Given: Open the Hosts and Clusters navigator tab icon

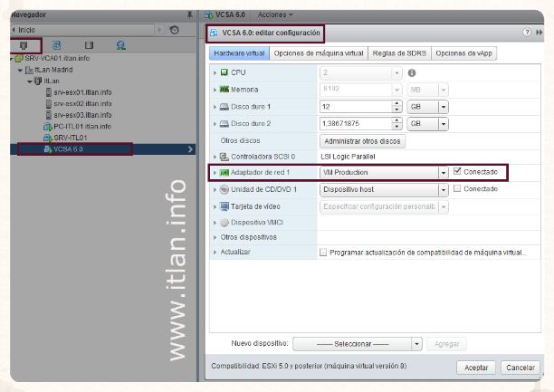Looking at the screenshot, I should (x=23, y=44).
